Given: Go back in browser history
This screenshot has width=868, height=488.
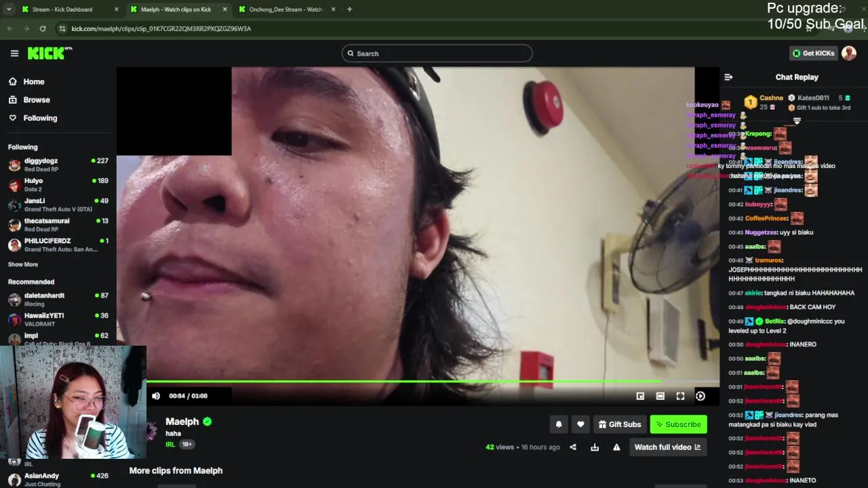Looking at the screenshot, I should (10, 28).
